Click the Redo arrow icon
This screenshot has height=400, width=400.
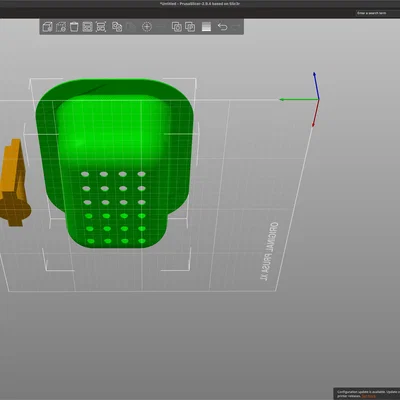coord(236,27)
